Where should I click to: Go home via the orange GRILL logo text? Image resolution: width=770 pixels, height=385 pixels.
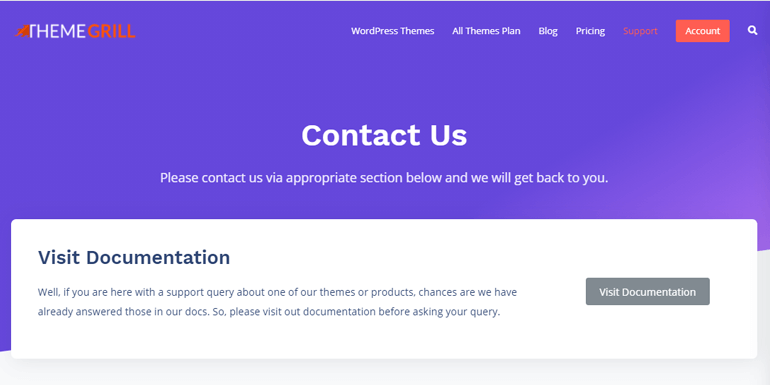tap(112, 31)
